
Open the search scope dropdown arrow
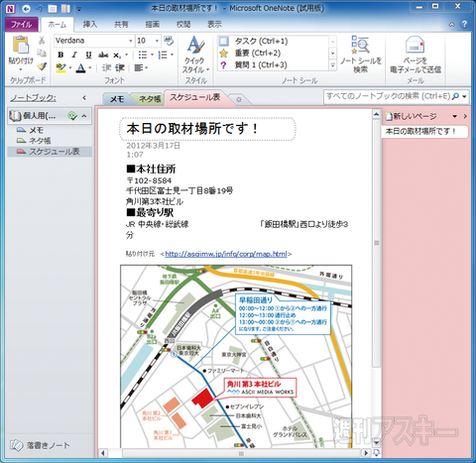(x=464, y=96)
